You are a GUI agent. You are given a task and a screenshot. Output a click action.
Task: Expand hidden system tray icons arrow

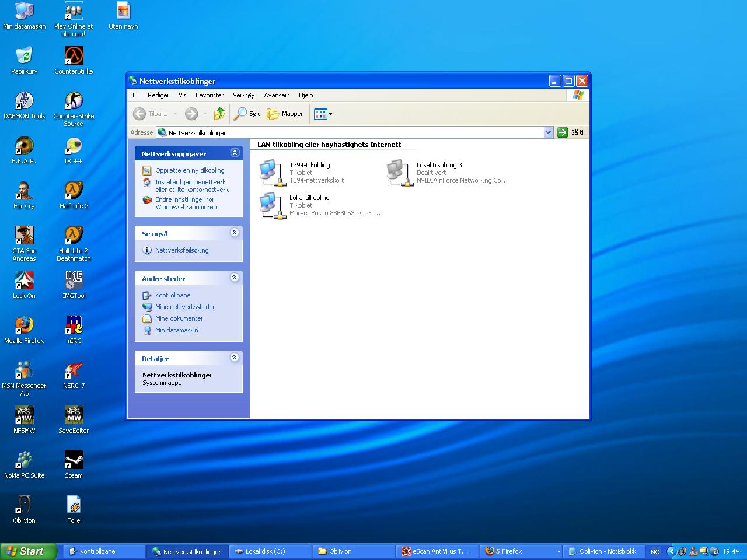coord(671,551)
